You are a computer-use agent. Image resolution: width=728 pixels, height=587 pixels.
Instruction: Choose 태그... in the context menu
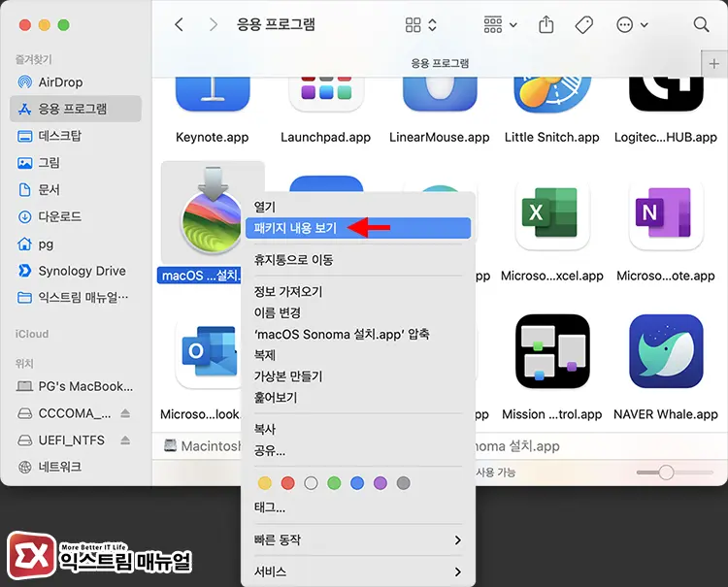tap(358, 507)
